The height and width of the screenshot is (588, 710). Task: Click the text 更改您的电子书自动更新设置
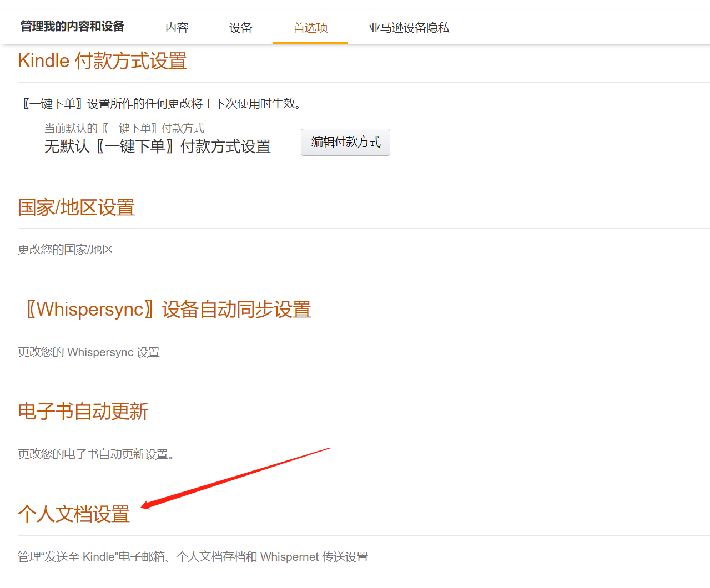[95, 454]
